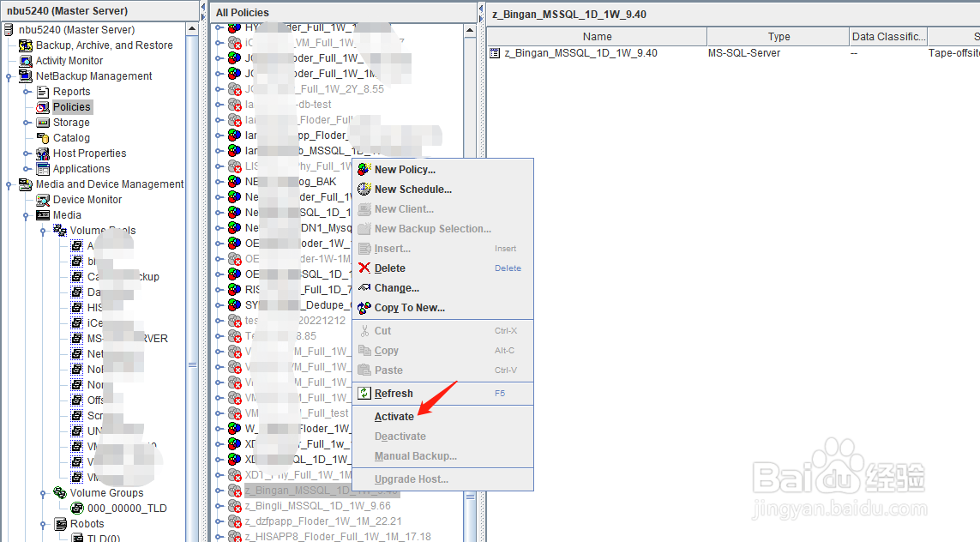Viewport: 980px width, 542px height.
Task: Expand the Reports tree node
Action: [27, 92]
